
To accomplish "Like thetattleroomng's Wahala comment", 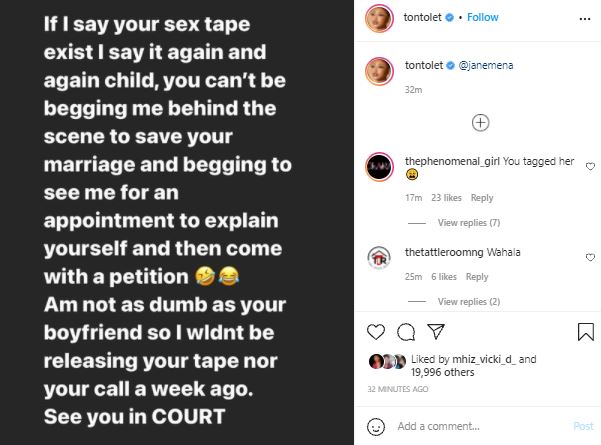I will click(590, 254).
